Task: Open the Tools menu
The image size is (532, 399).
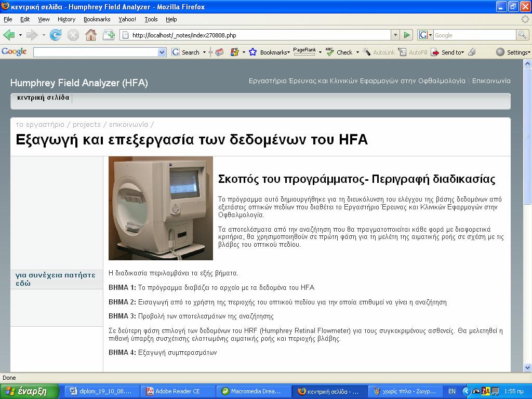Action: point(151,19)
